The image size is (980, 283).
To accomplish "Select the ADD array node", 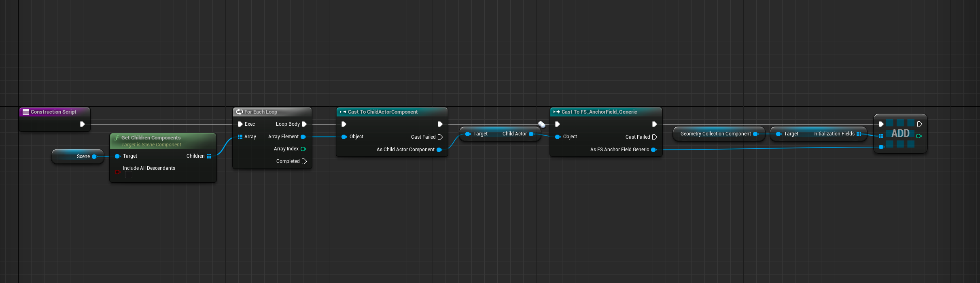I will [x=900, y=133].
